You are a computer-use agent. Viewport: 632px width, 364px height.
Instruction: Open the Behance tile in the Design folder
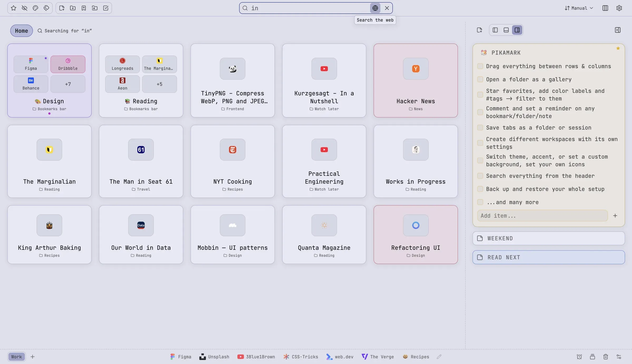(31, 84)
